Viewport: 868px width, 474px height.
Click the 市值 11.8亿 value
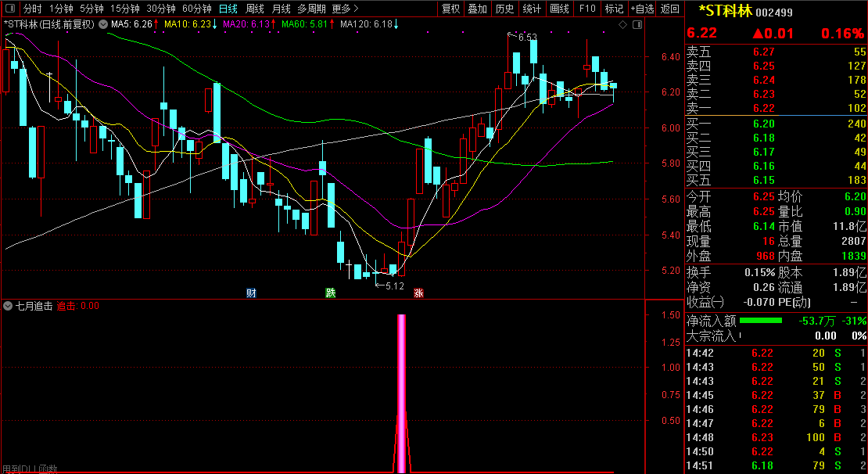[848, 227]
